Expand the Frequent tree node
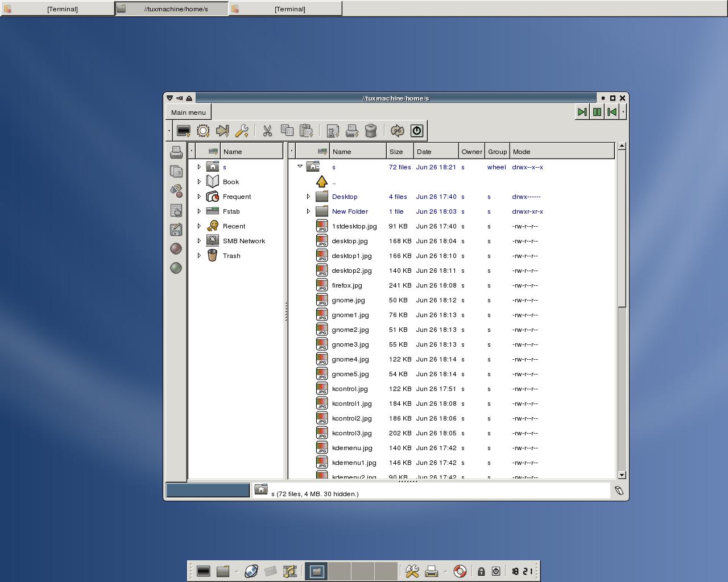Image resolution: width=728 pixels, height=582 pixels. coord(199,197)
